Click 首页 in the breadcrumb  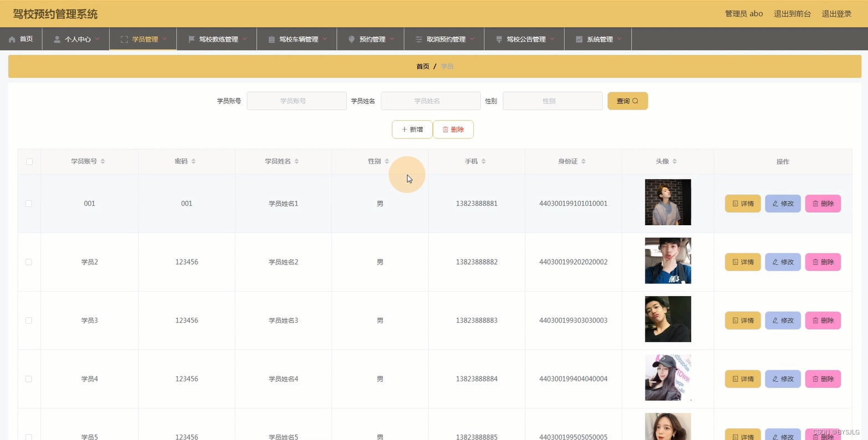pyautogui.click(x=423, y=66)
